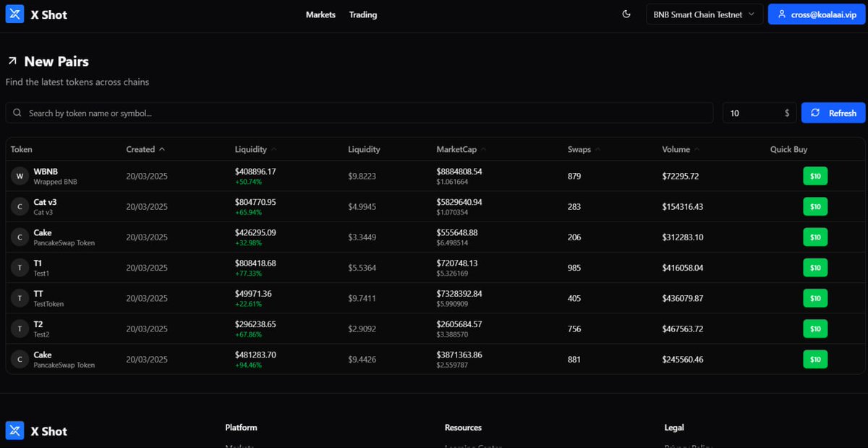Screen dimensions: 868x448
Task: Click the X Shot logo in header
Action: point(36,14)
